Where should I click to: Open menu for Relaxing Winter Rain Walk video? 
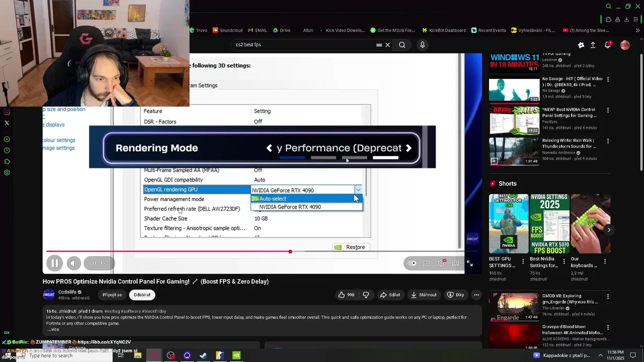click(x=608, y=141)
